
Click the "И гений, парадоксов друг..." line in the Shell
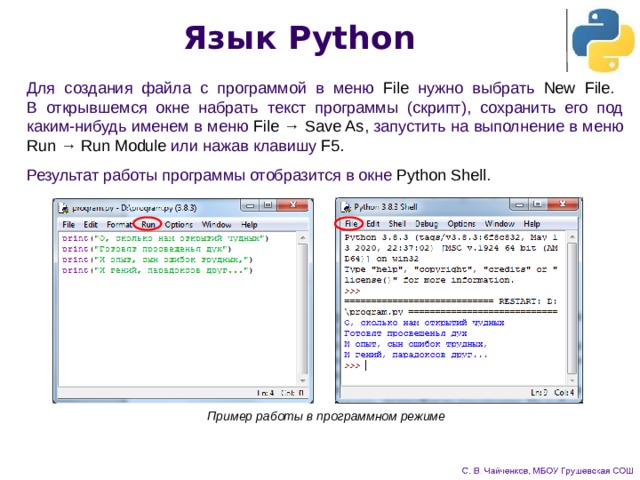click(x=416, y=355)
